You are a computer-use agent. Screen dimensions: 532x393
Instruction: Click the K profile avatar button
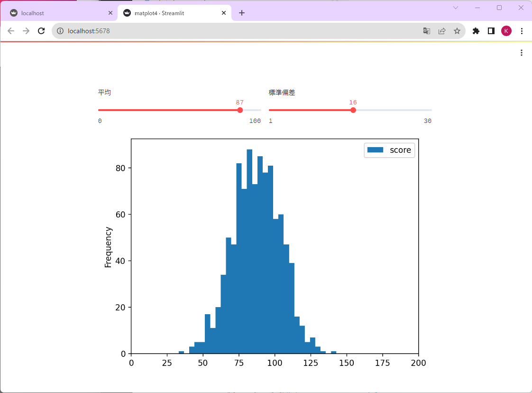(x=506, y=30)
